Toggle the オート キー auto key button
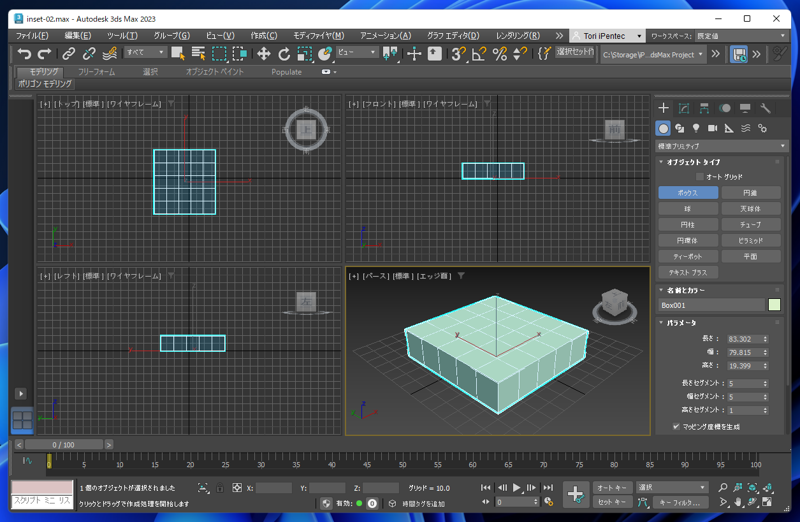Screen dimensions: 800x522 [x=612, y=488]
